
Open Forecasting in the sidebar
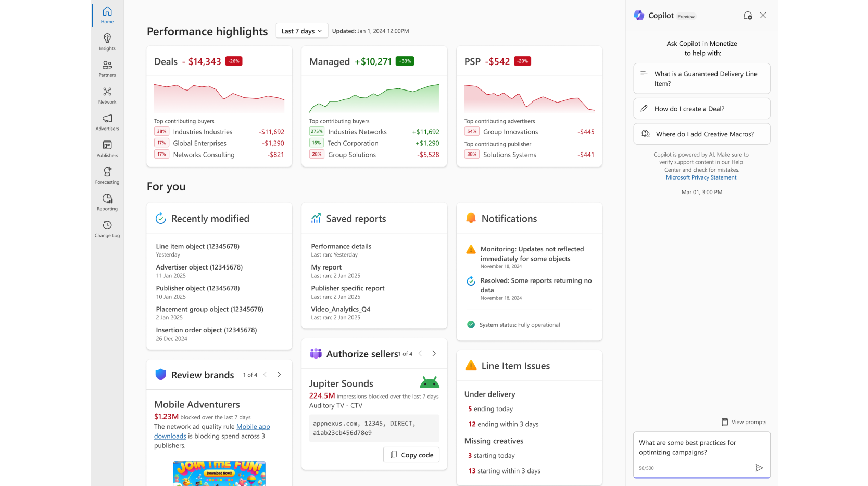coord(107,175)
